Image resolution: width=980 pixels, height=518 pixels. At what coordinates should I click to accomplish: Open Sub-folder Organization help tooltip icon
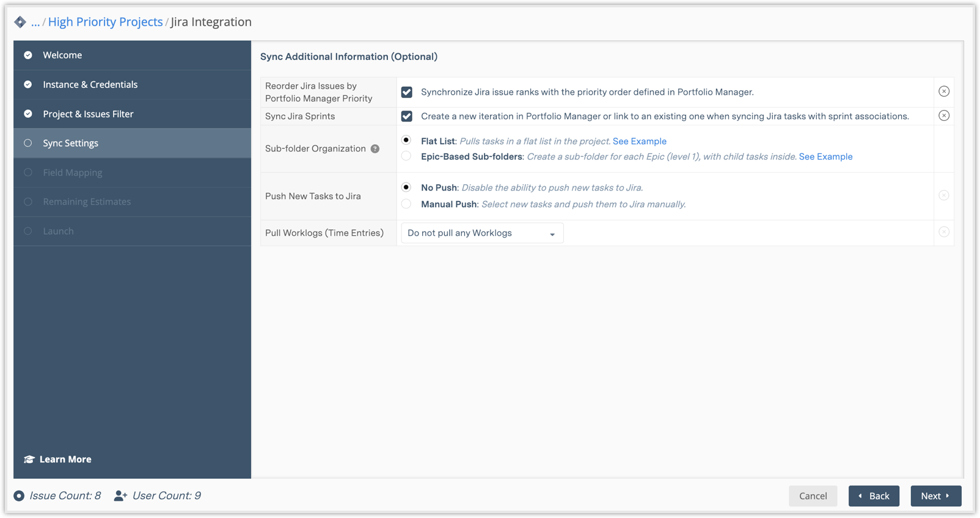pyautogui.click(x=375, y=149)
